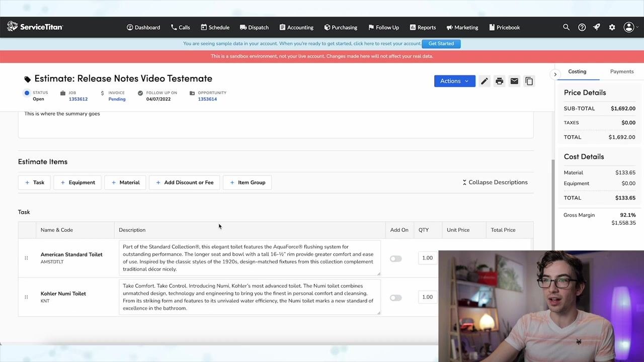This screenshot has height=362, width=644.
Task: Add a Task to the estimate
Action: point(34,183)
